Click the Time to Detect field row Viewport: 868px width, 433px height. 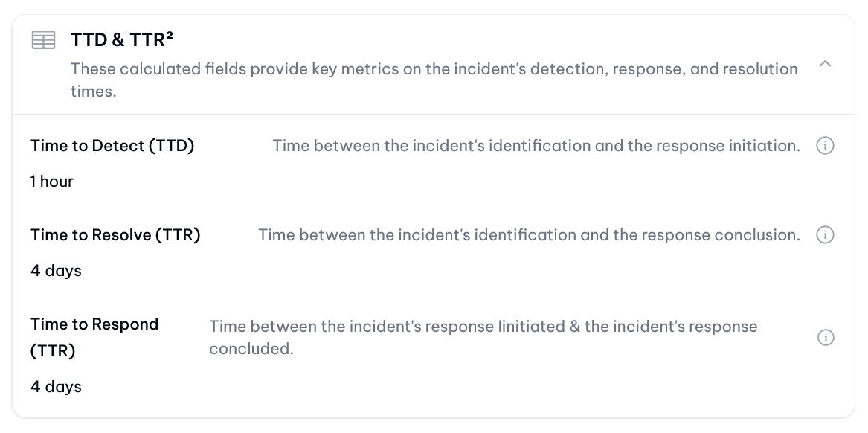[x=434, y=164]
